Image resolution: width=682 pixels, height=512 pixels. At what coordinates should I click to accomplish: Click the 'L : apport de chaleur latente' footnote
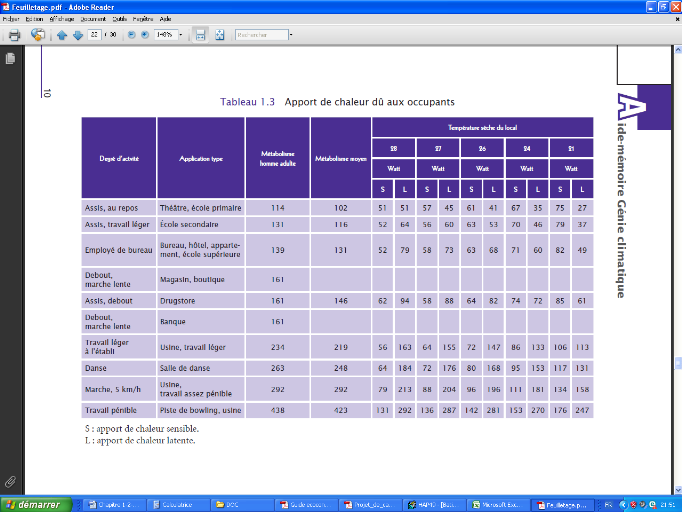(x=140, y=440)
